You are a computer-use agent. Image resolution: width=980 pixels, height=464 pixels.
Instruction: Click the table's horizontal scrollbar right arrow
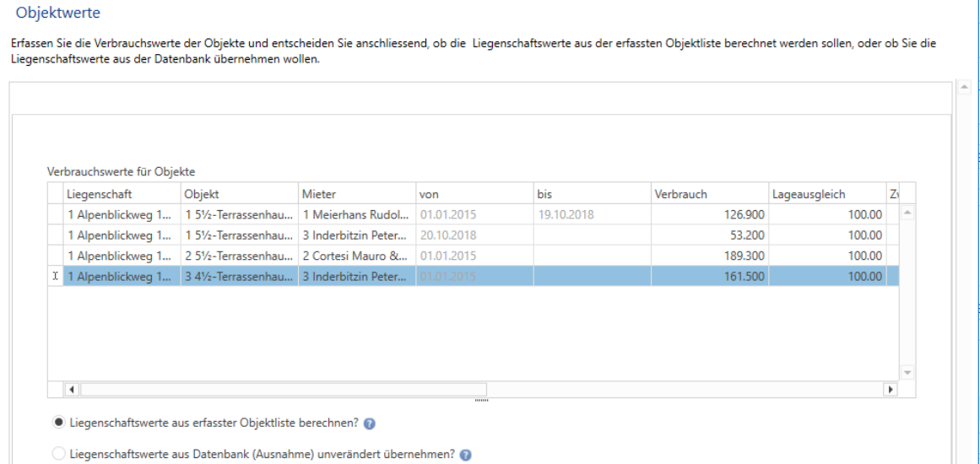pyautogui.click(x=889, y=390)
